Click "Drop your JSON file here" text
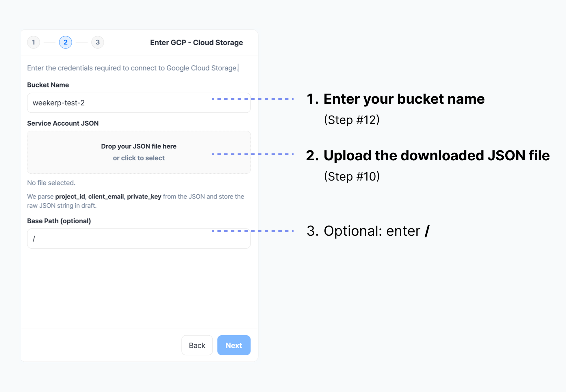This screenshot has height=392, width=566. click(x=139, y=146)
